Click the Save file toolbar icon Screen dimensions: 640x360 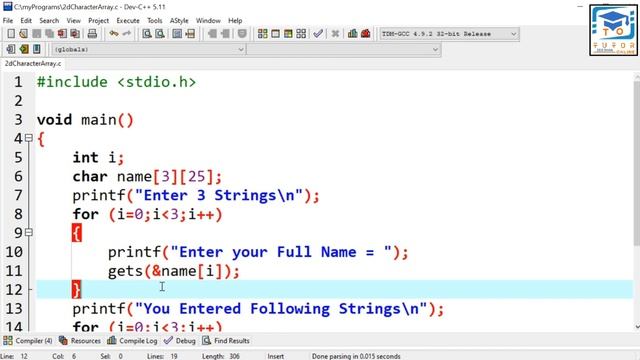click(x=37, y=34)
